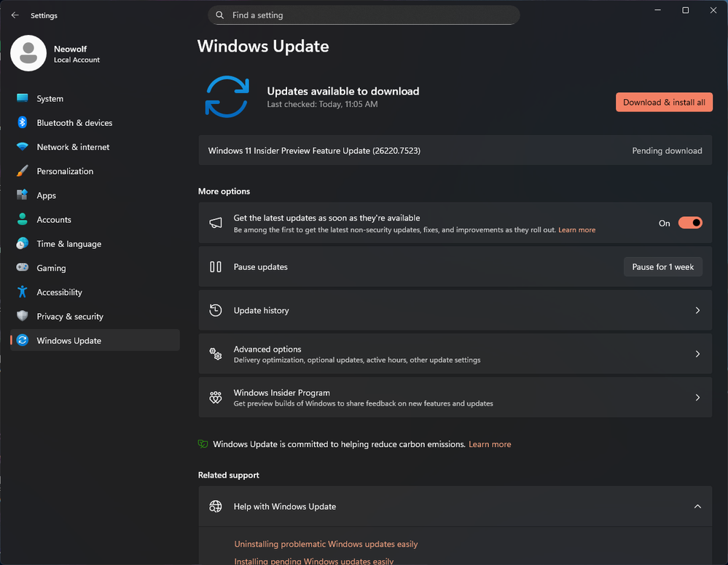This screenshot has width=728, height=565.
Task: Click Last checked: Today, 11:05 AM text
Action: click(x=322, y=104)
